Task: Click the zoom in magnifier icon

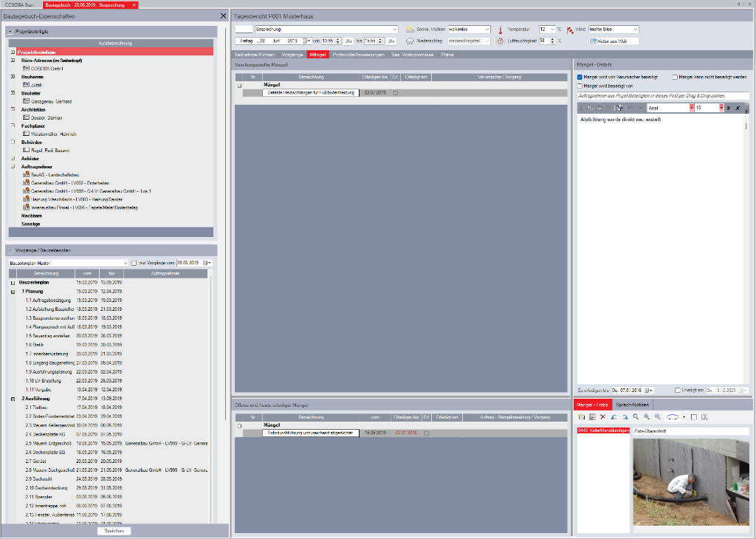Action: point(647,417)
